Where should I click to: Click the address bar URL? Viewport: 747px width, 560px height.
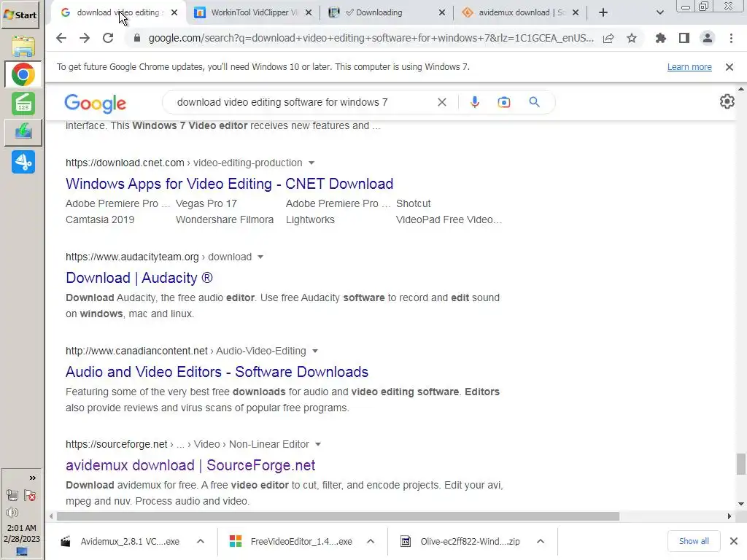(371, 38)
